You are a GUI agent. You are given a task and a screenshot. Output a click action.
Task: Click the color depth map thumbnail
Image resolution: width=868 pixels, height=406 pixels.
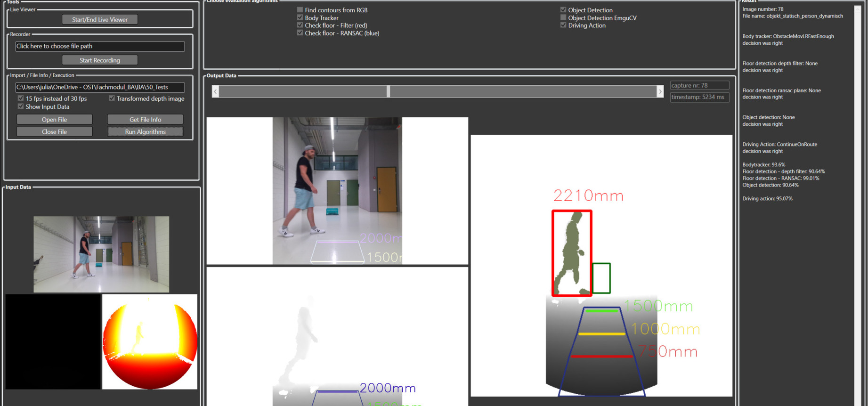coord(150,342)
